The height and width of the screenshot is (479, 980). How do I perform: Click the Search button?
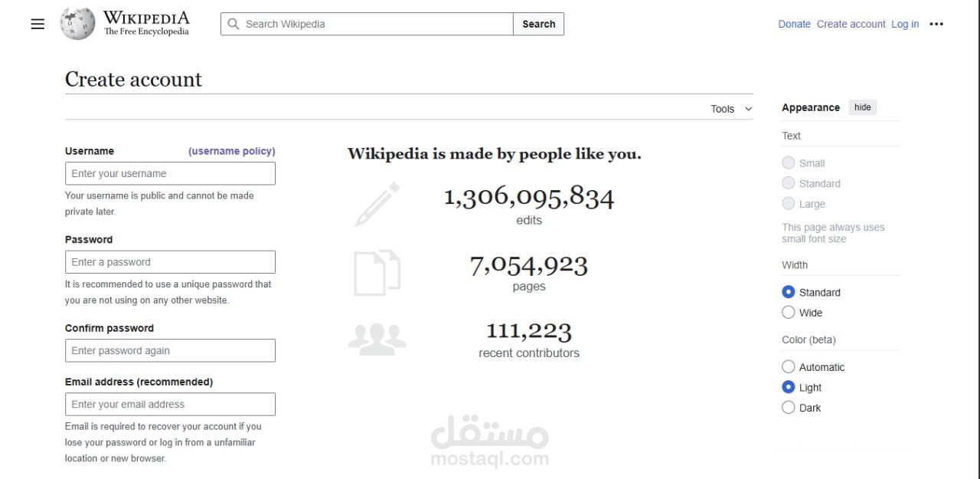(539, 24)
